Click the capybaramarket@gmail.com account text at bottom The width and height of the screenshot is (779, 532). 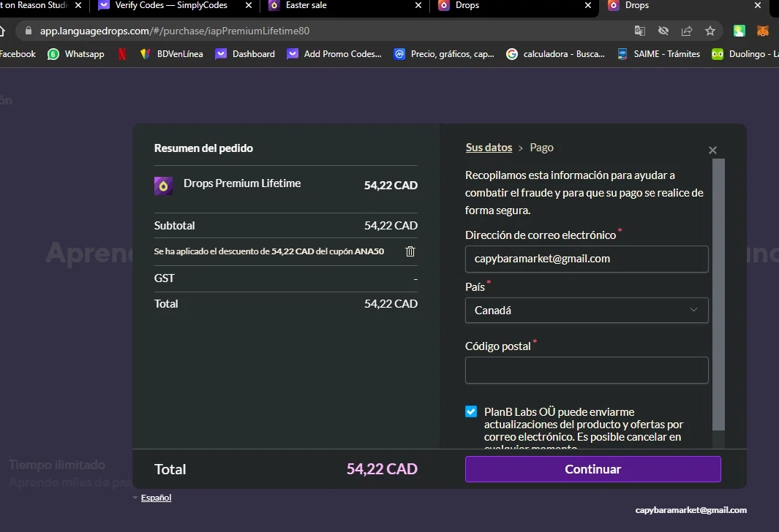tap(691, 510)
